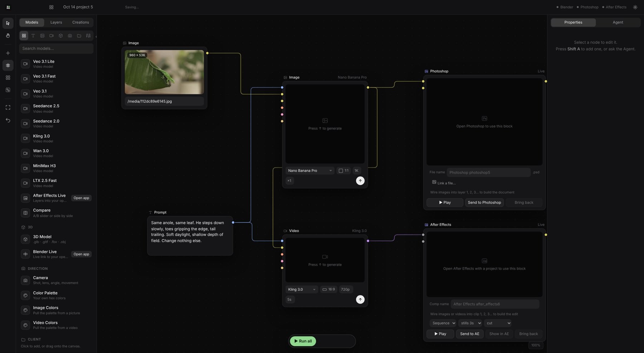Filter models by text type icon

(x=33, y=36)
